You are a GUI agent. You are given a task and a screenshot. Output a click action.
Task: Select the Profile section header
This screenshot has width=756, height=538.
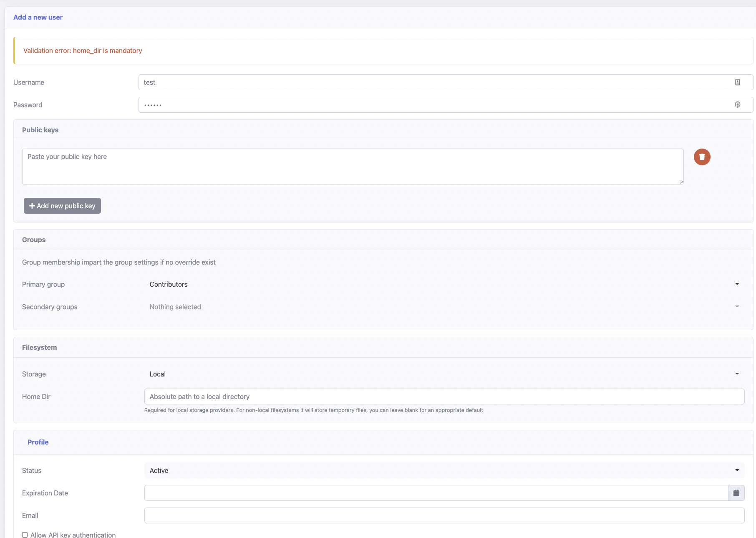tap(38, 442)
